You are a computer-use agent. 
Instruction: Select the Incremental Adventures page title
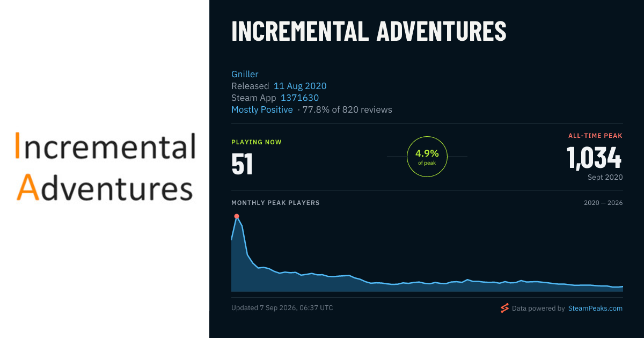[369, 31]
